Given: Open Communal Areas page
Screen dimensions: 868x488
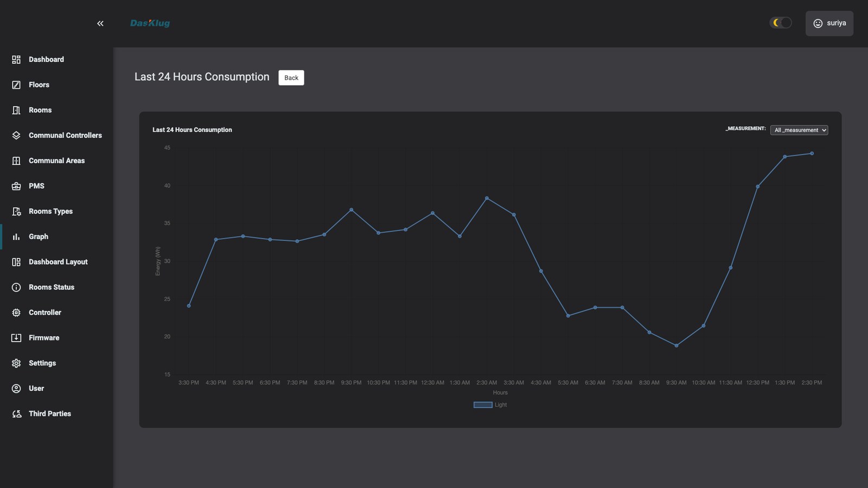Looking at the screenshot, I should (56, 160).
